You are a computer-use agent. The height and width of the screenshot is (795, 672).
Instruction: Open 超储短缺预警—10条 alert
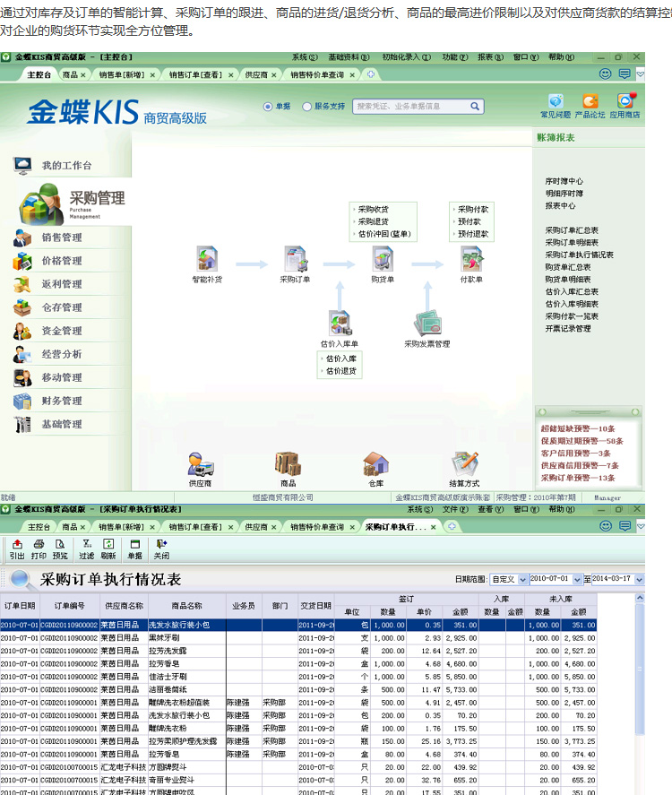(578, 428)
